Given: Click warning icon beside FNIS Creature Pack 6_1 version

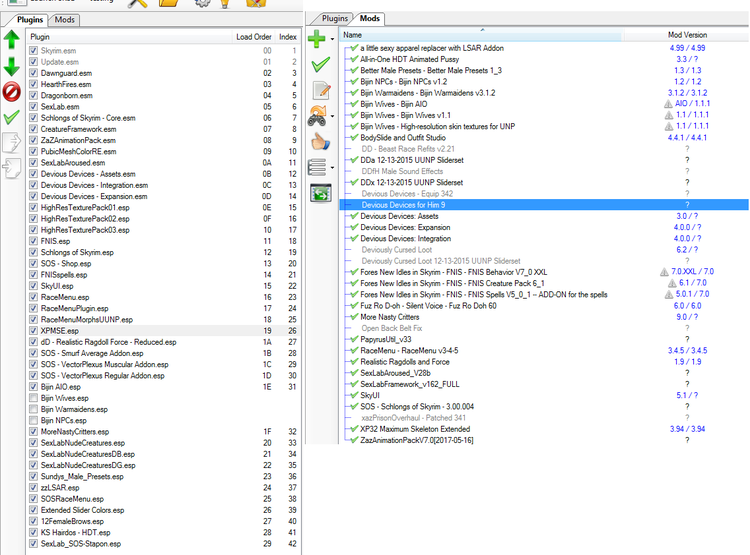Looking at the screenshot, I should 672,283.
